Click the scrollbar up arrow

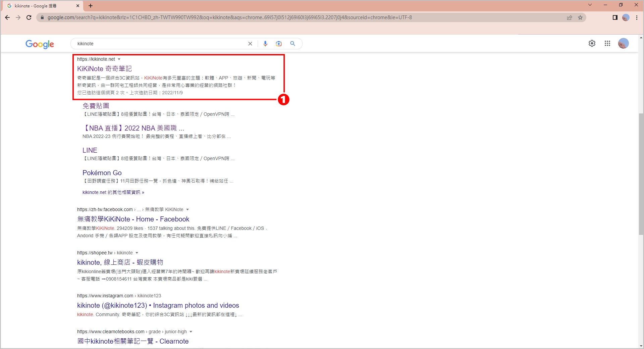641,38
